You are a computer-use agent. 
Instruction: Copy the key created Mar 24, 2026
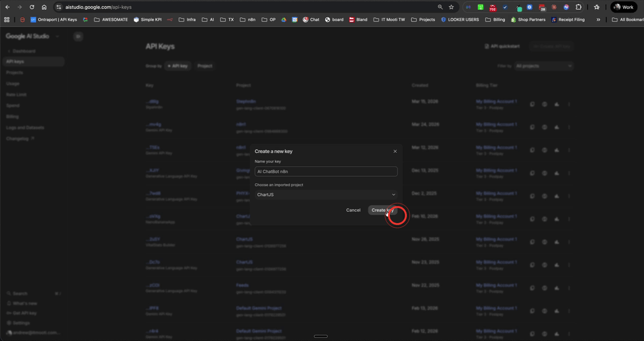coord(532,127)
